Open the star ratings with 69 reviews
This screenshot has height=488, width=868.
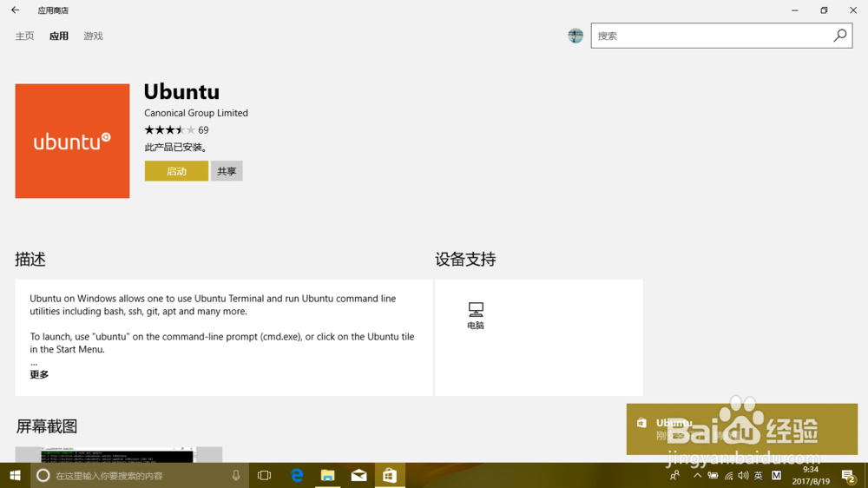[x=176, y=130]
